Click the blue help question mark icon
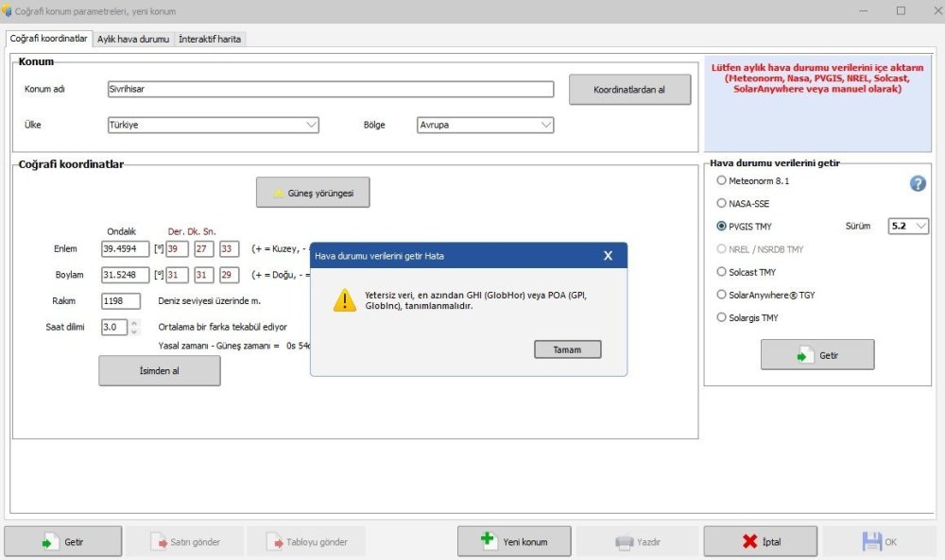This screenshot has height=560, width=945. pyautogui.click(x=918, y=183)
